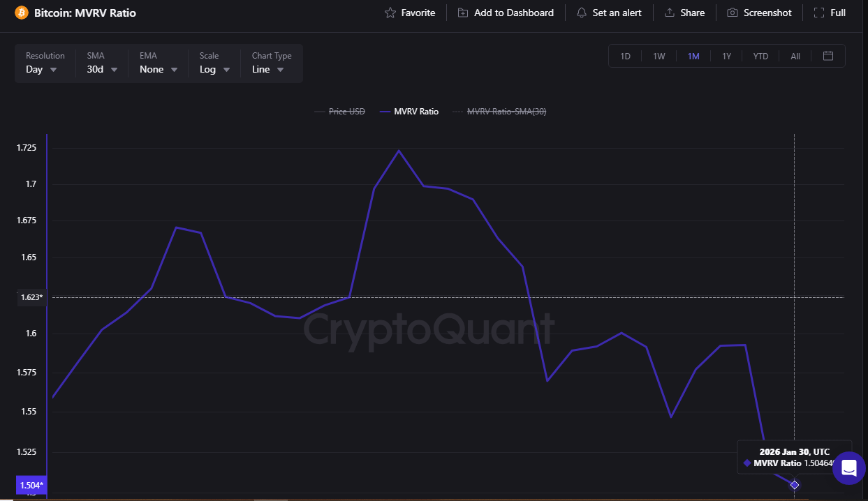Open the Scale Log dropdown

(x=214, y=69)
